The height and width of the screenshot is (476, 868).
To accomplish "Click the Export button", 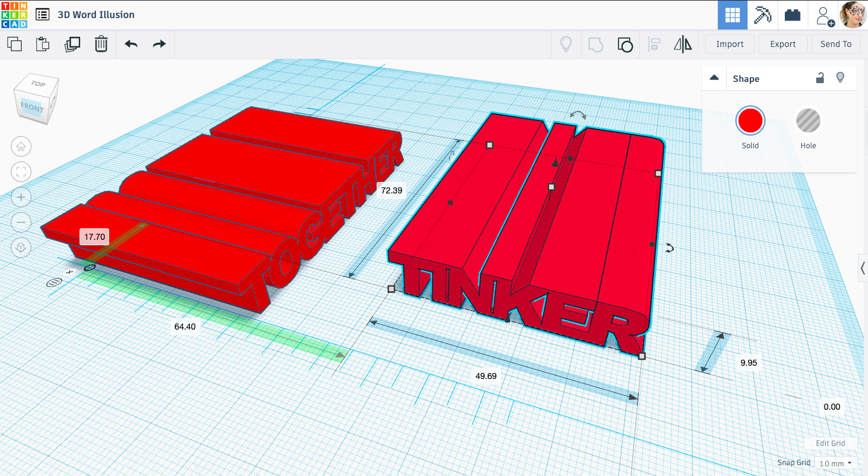I will pyautogui.click(x=783, y=44).
